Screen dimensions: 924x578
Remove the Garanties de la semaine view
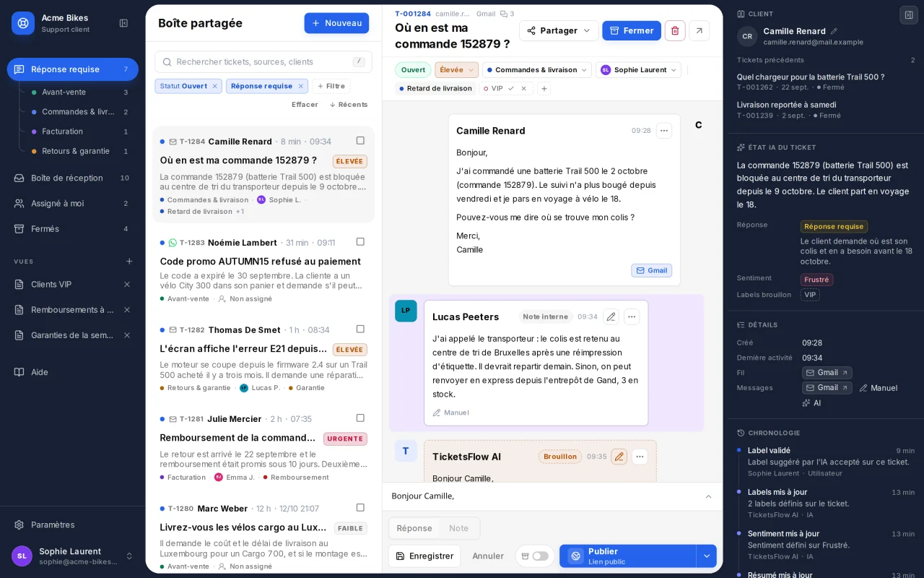click(127, 335)
